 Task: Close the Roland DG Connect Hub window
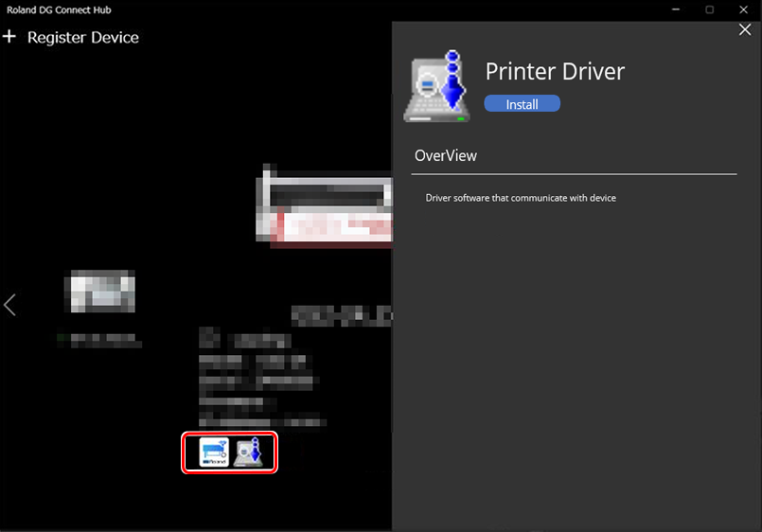click(x=743, y=9)
